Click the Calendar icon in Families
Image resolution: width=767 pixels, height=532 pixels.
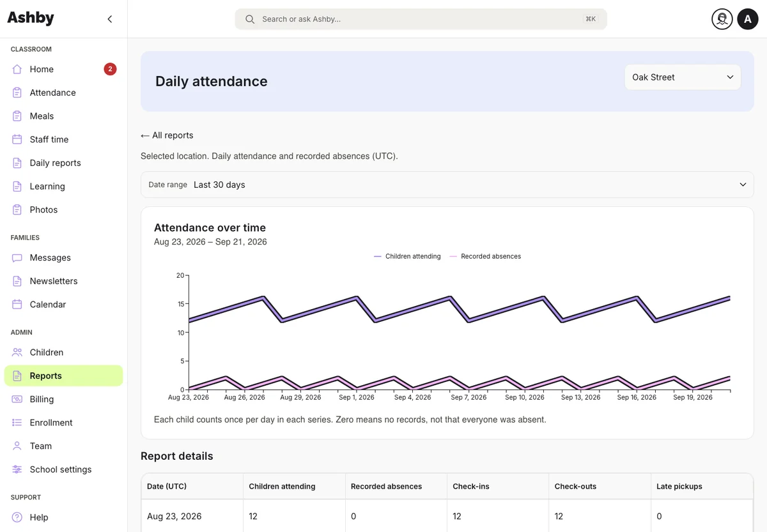coord(17,305)
